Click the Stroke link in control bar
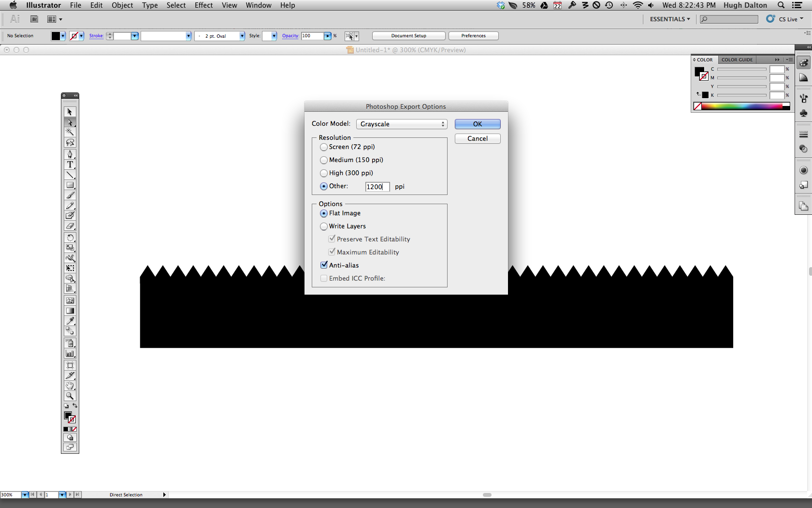The width and height of the screenshot is (812, 508). tap(96, 36)
